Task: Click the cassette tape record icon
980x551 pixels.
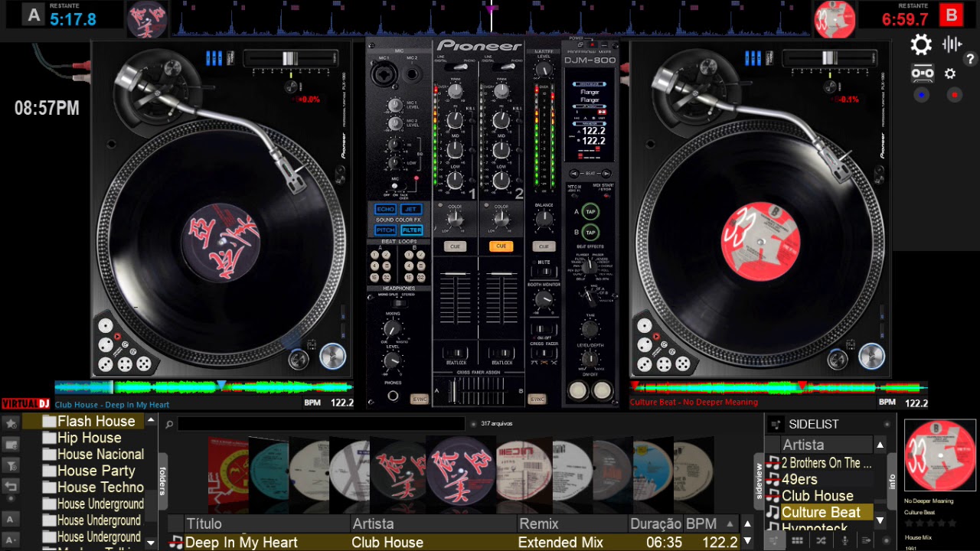Action: coord(922,73)
